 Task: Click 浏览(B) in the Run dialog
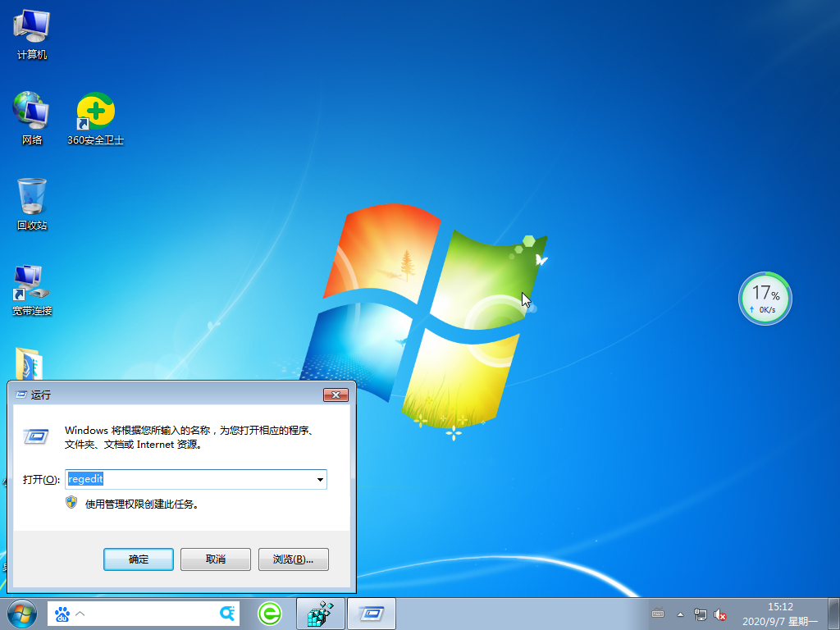tap(292, 559)
